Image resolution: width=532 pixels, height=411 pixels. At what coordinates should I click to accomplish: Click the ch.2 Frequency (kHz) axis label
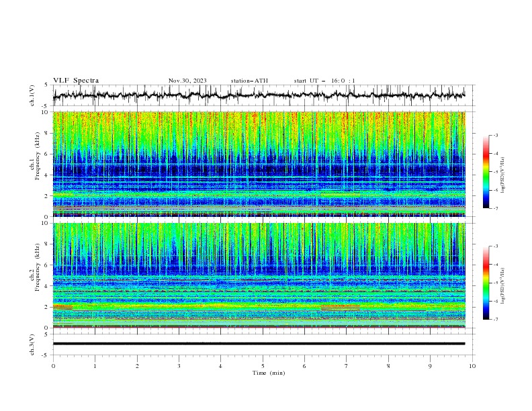pyautogui.click(x=39, y=267)
